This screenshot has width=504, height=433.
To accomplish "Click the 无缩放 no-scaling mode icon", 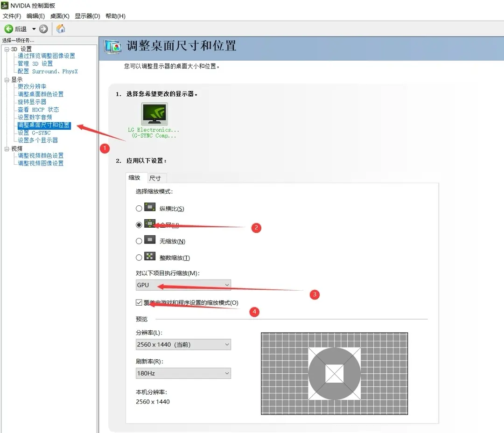I will [x=150, y=240].
